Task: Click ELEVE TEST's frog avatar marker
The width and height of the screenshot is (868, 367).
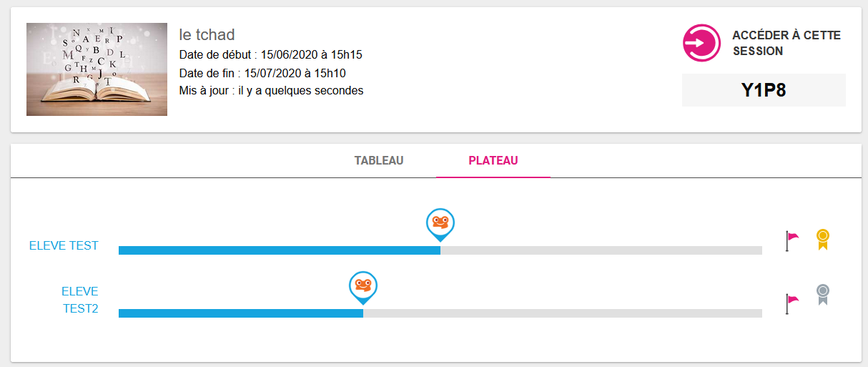Action: coord(440,222)
